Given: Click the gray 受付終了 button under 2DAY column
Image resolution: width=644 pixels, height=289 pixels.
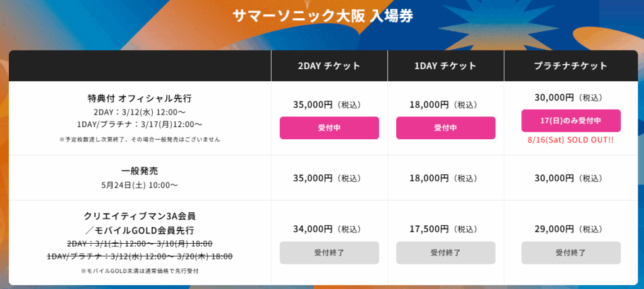Looking at the screenshot, I should point(330,253).
